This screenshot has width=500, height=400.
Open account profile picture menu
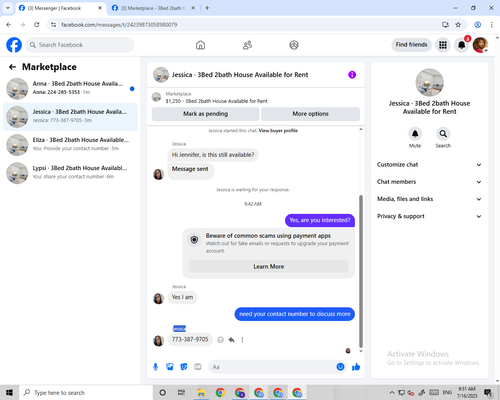480,45
